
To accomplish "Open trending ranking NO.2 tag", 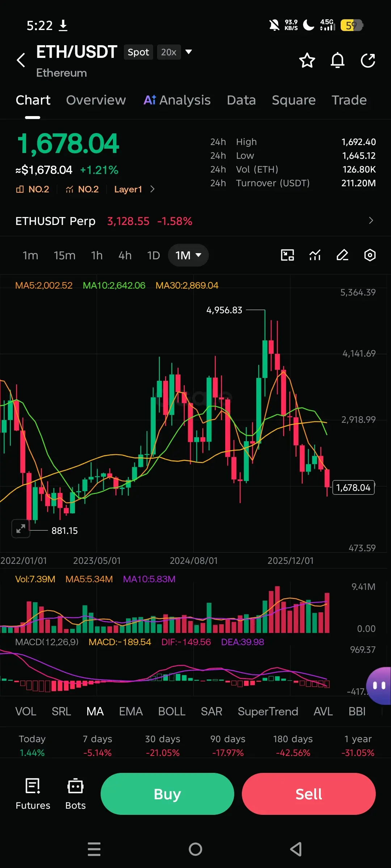I will click(x=82, y=189).
